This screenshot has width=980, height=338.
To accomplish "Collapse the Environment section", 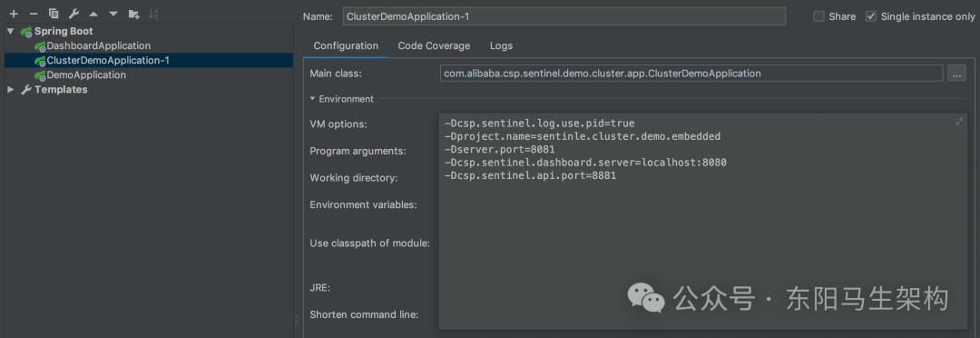I will pos(313,99).
